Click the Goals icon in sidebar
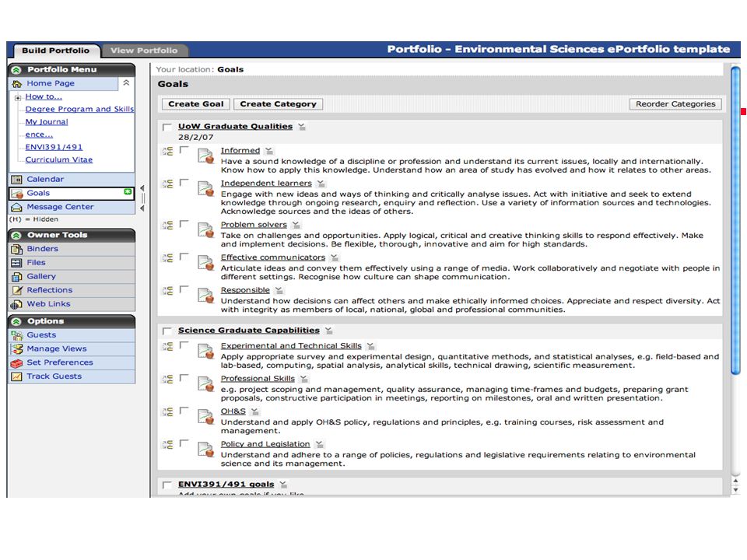Screen dimensions: 747x560 pos(17,194)
